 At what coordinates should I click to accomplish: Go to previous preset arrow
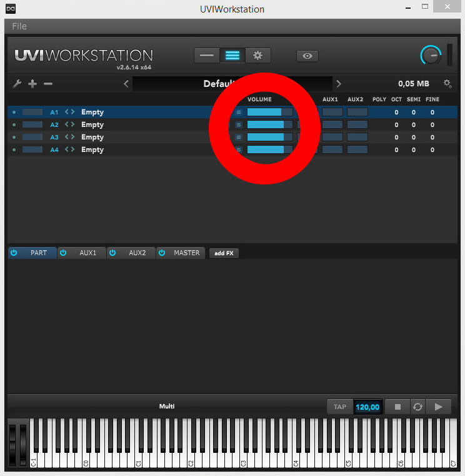(126, 83)
